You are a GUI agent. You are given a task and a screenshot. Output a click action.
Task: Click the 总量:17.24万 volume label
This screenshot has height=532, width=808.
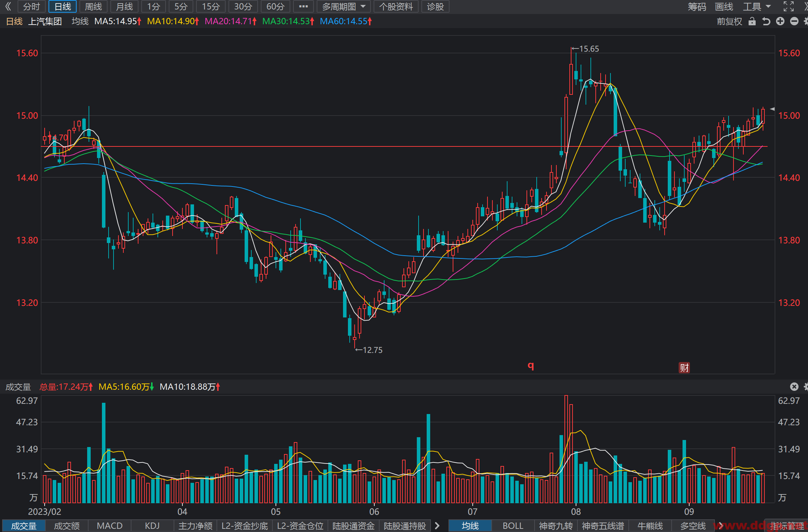pyautogui.click(x=66, y=387)
